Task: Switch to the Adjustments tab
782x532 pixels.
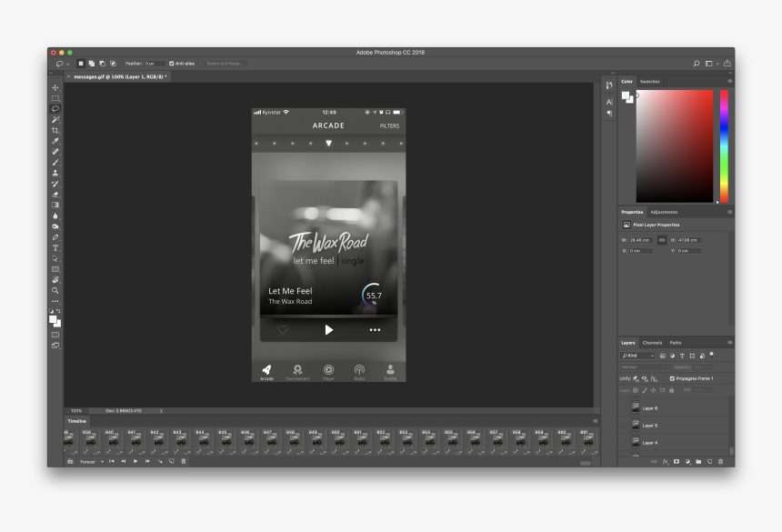Action: tap(664, 212)
